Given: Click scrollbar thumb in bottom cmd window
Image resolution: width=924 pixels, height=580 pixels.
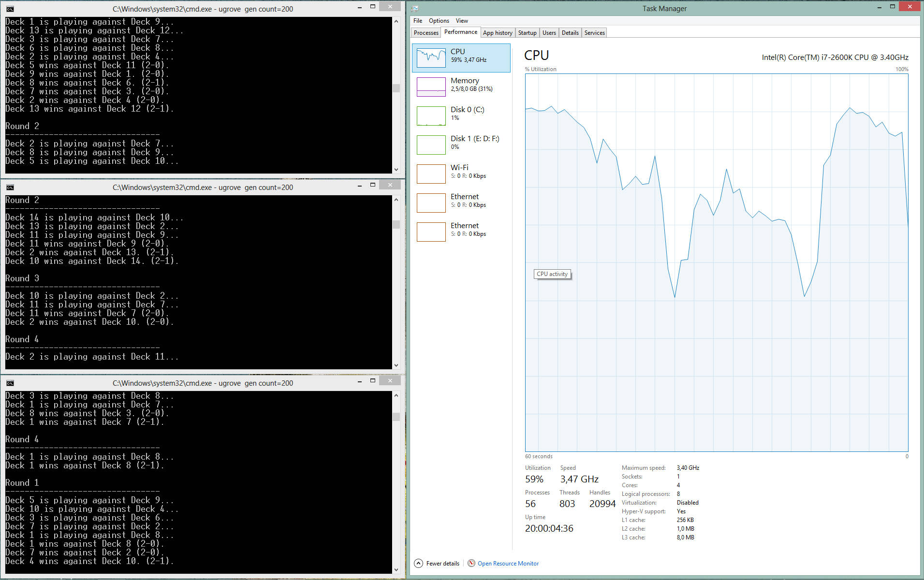Looking at the screenshot, I should click(396, 417).
